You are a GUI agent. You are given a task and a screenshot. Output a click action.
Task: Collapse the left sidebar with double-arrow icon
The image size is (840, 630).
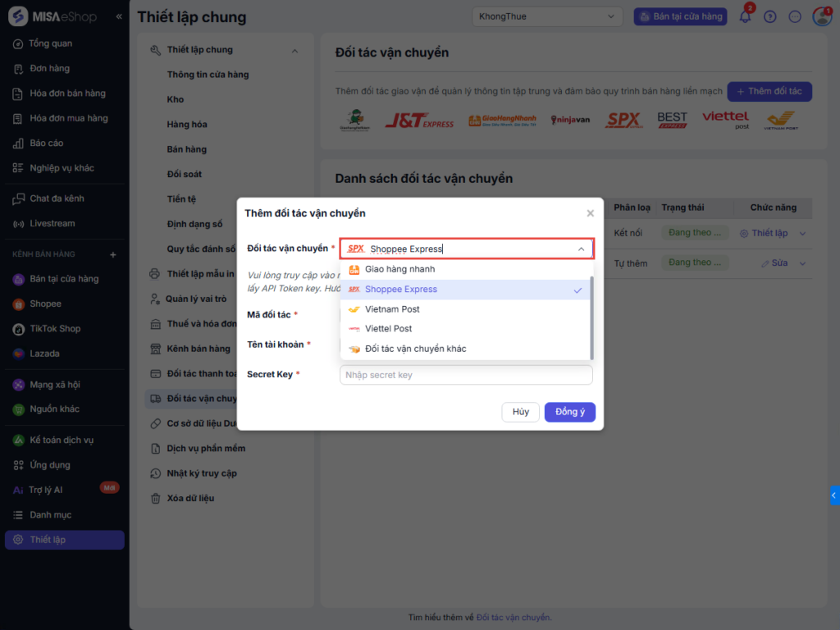pos(119,16)
